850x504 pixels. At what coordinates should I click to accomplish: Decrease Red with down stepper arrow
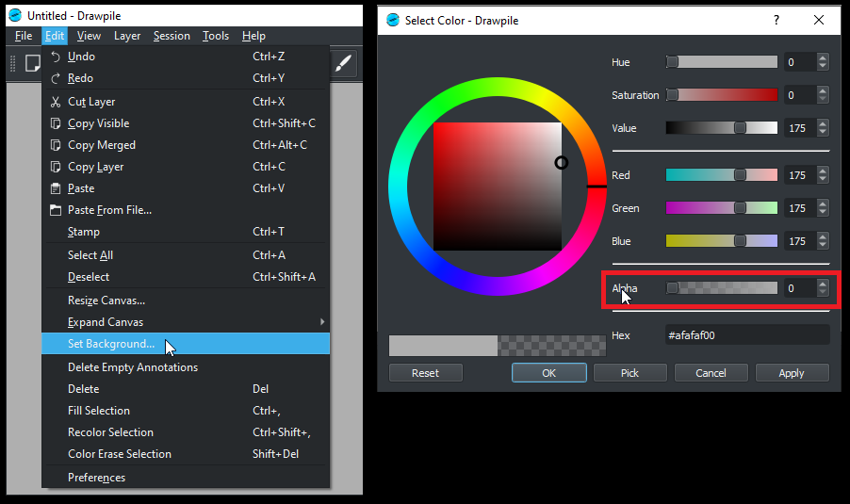823,180
